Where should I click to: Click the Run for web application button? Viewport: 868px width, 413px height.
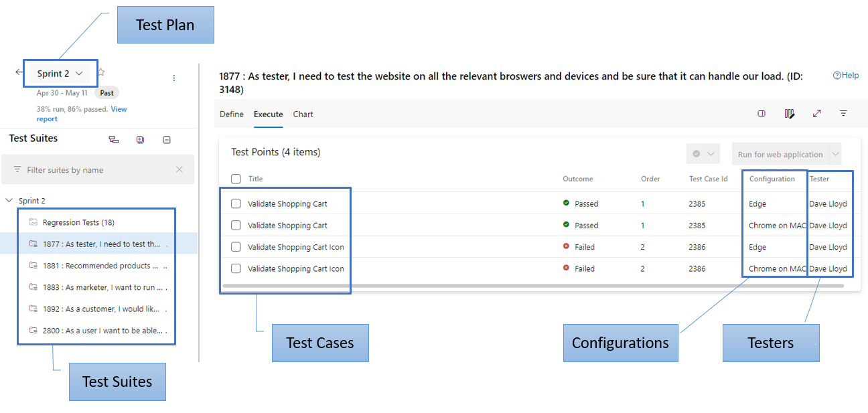[780, 154]
